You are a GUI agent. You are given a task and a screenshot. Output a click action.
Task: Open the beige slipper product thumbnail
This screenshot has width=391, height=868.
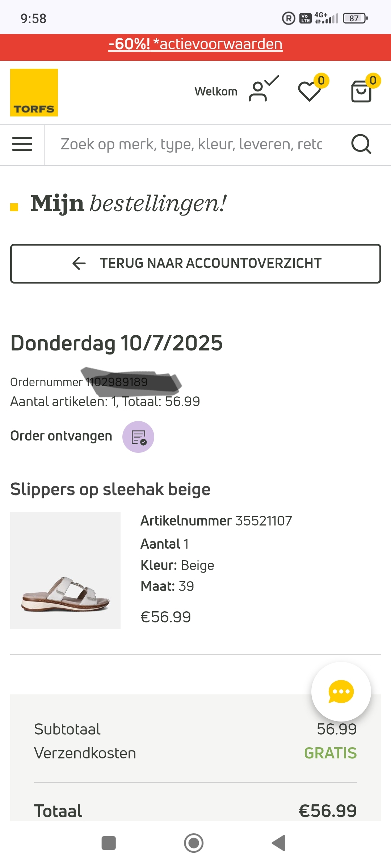coord(66,570)
